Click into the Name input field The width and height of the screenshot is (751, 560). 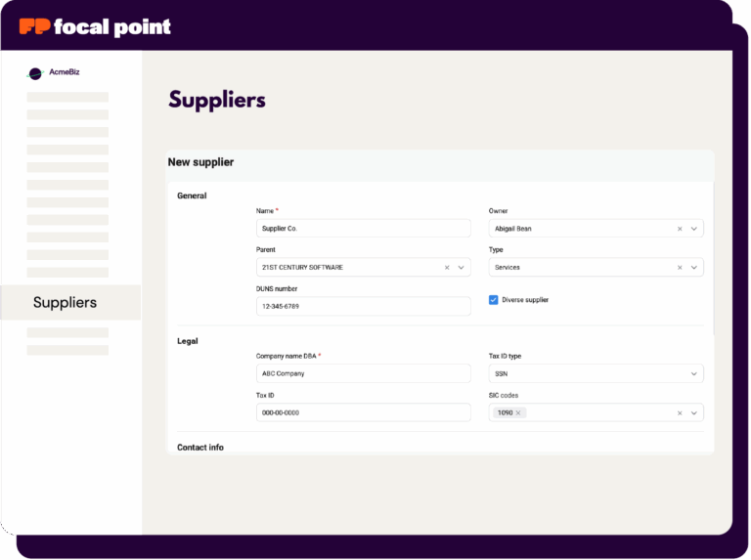pos(362,229)
